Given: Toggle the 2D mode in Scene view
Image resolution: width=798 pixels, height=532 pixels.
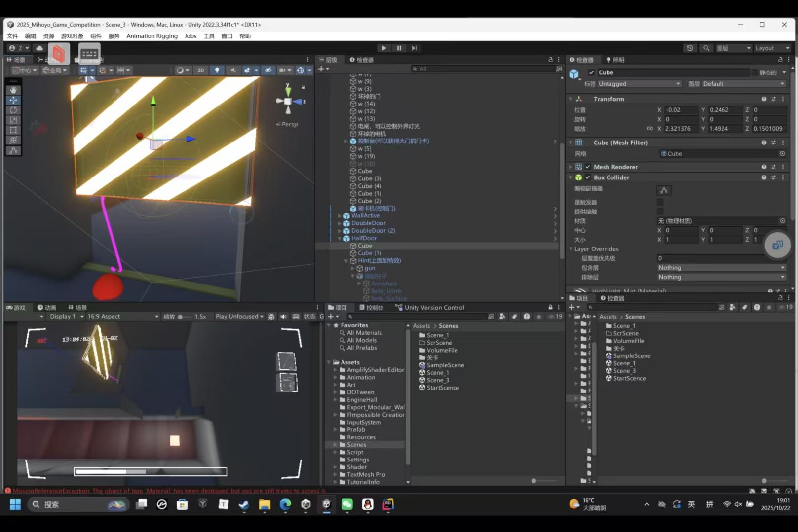Looking at the screenshot, I should (200, 70).
